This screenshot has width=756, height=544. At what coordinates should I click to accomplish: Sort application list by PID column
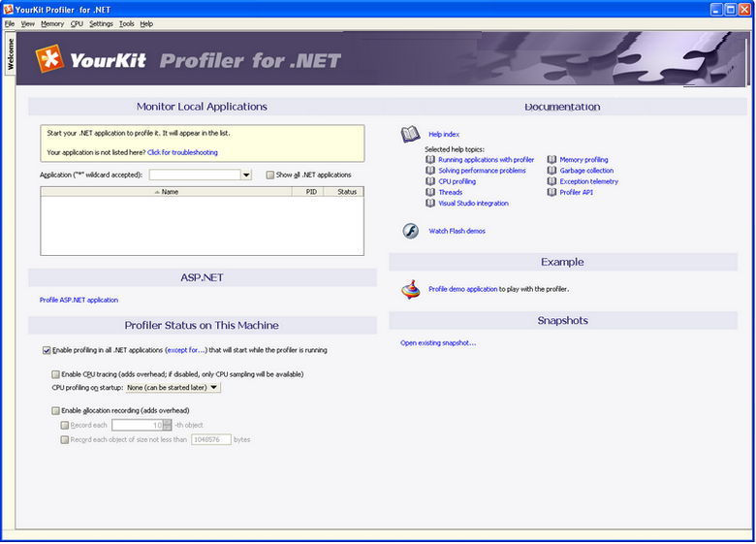[x=307, y=191]
